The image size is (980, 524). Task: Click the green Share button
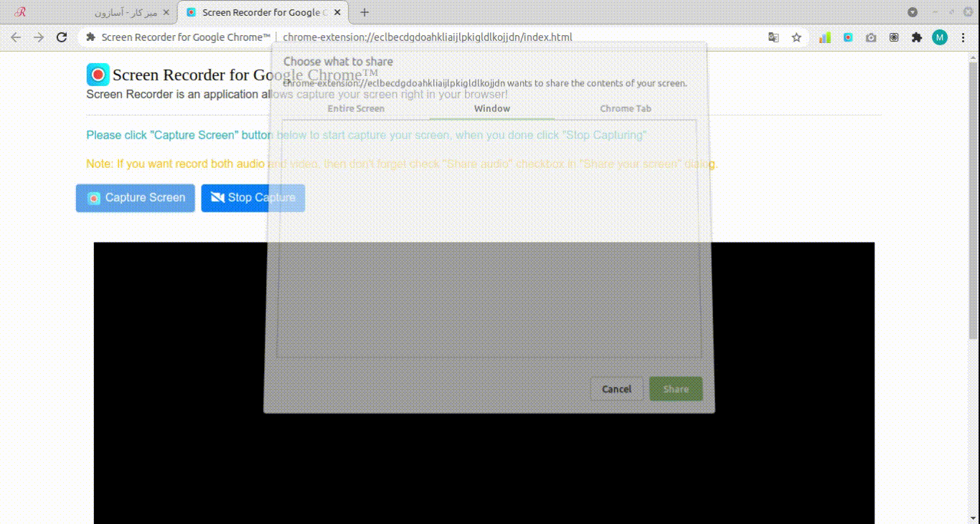pyautogui.click(x=676, y=389)
